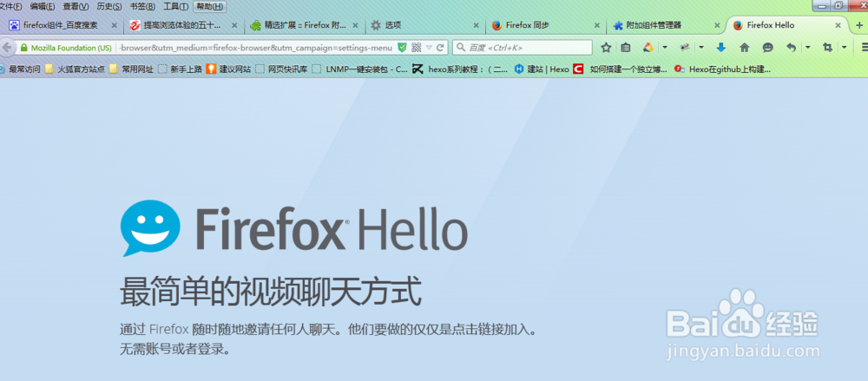Image resolution: width=868 pixels, height=381 pixels.
Task: Open the 文件(F) menu
Action: point(11,7)
